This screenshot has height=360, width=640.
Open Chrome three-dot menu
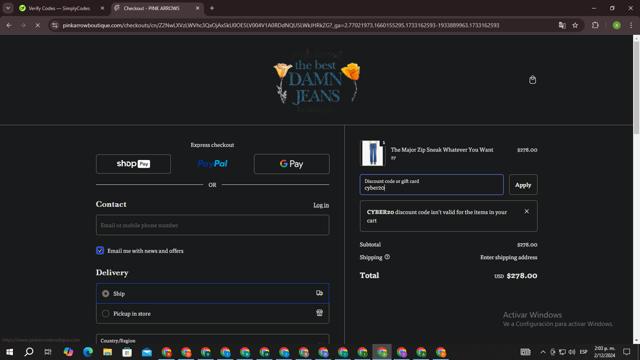(631, 25)
